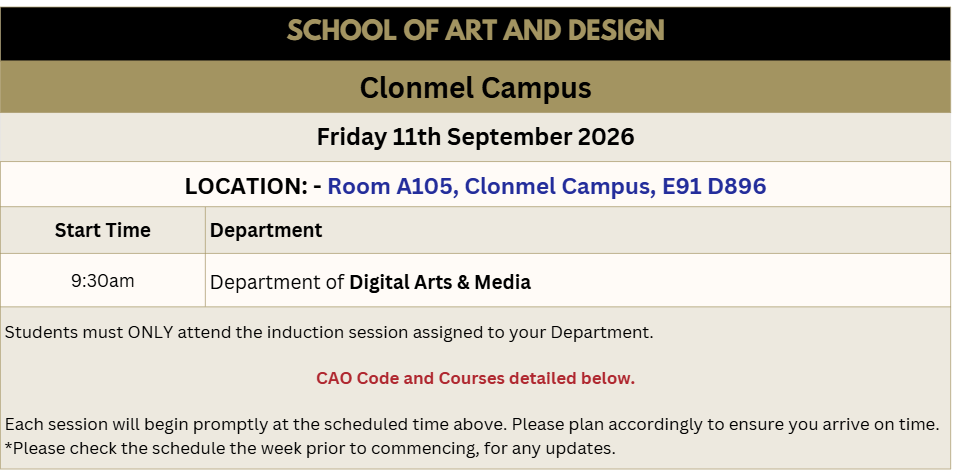This screenshot has height=474, width=960.
Task: Click the Please check the schedule note
Action: (x=310, y=448)
